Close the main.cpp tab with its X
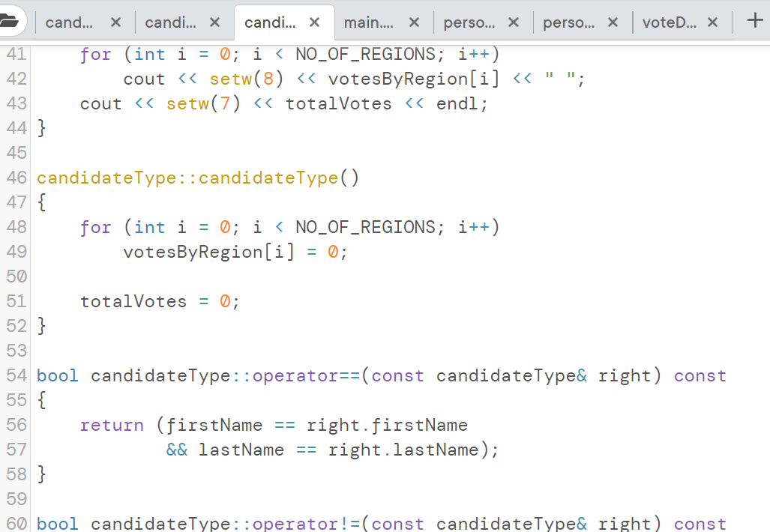The image size is (770, 532). [413, 22]
